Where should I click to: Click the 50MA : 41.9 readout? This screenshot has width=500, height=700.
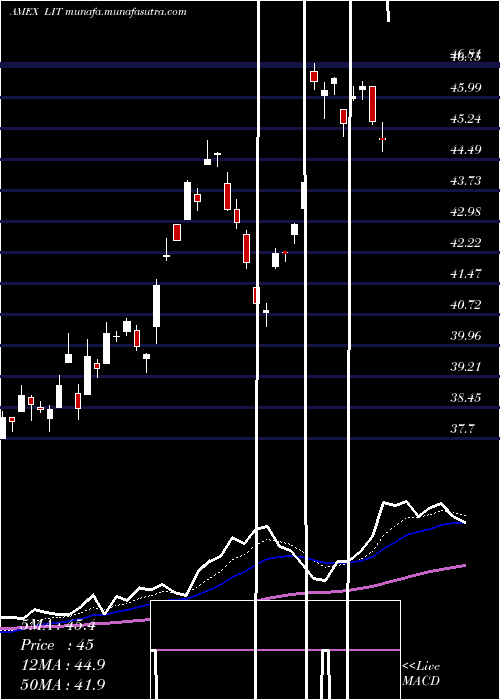(x=63, y=684)
